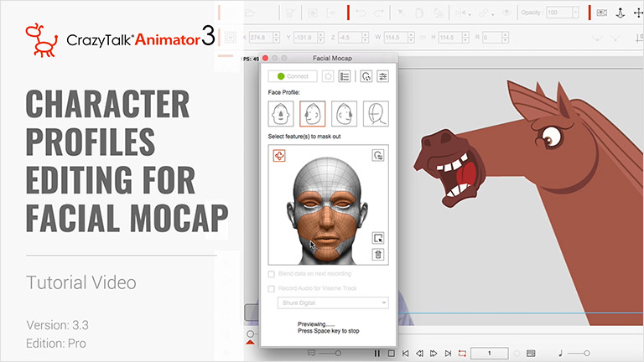Step to next frame
The image size is (644, 362).
tap(434, 354)
